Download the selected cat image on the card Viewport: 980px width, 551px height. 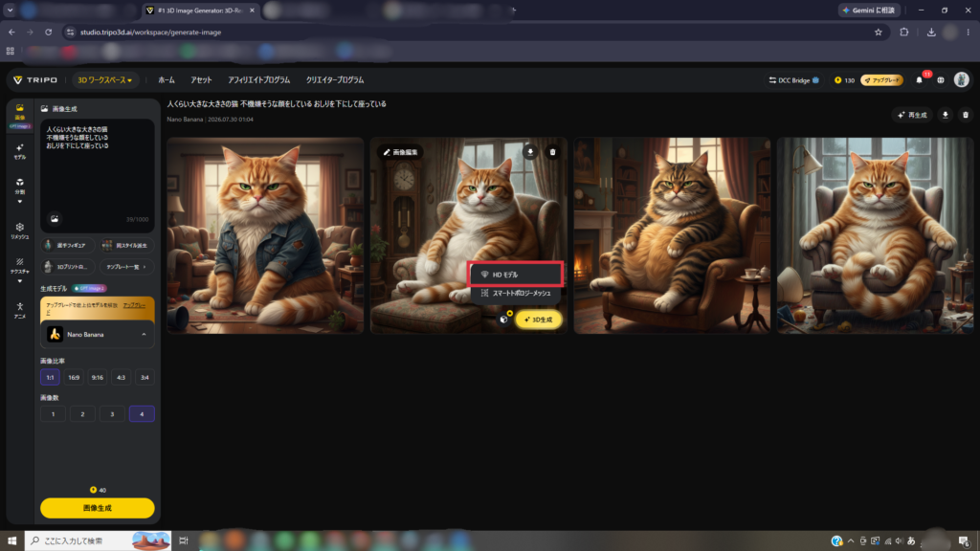pyautogui.click(x=530, y=152)
